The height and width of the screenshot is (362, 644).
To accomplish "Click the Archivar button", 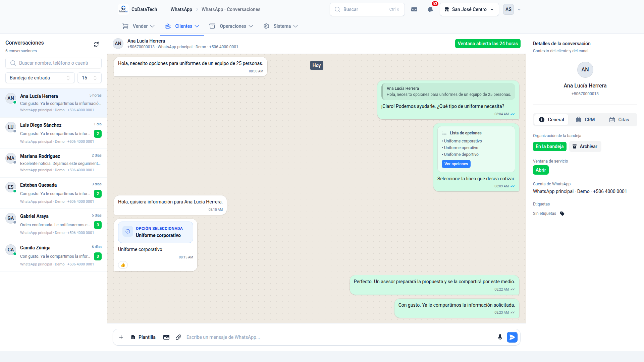I will click(585, 146).
